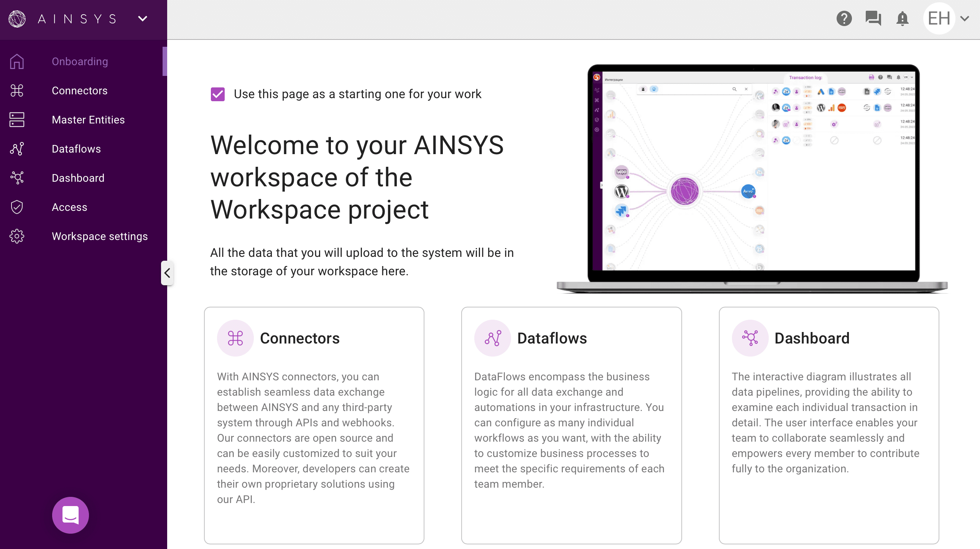The width and height of the screenshot is (980, 549).
Task: Open the Dataflows card
Action: click(572, 427)
